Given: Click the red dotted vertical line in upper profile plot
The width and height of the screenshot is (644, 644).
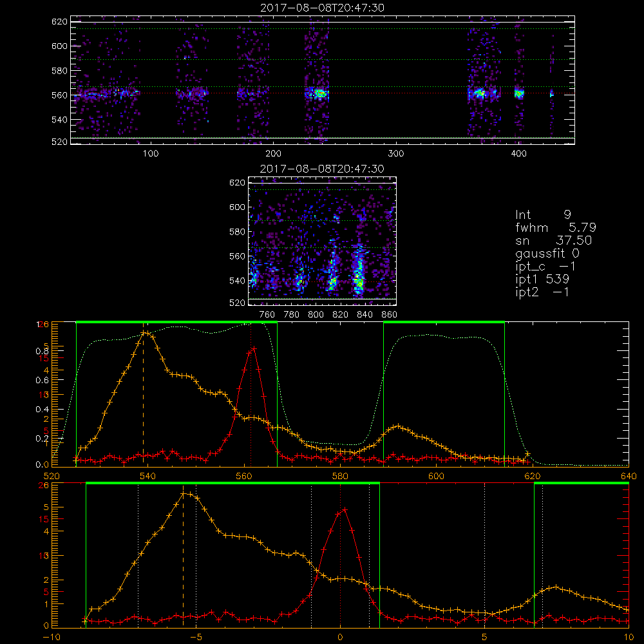Looking at the screenshot, I should pos(251,394).
